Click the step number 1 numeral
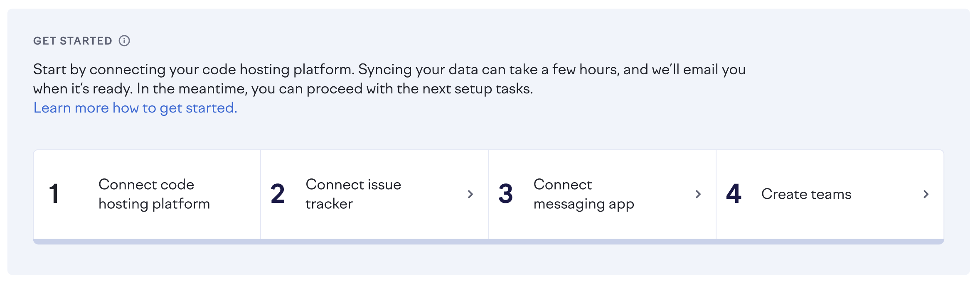The width and height of the screenshot is (980, 288). pyautogui.click(x=54, y=194)
